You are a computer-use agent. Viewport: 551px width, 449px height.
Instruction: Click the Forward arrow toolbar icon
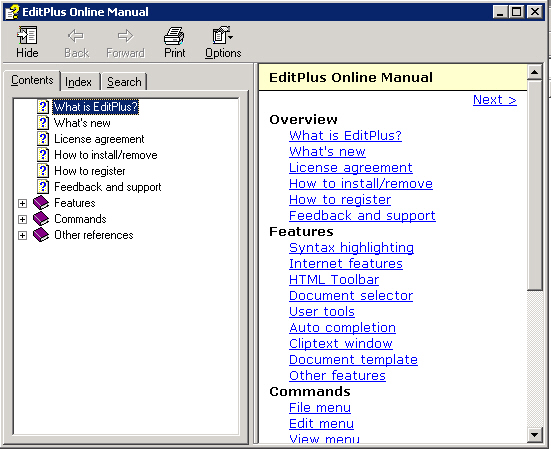point(125,35)
